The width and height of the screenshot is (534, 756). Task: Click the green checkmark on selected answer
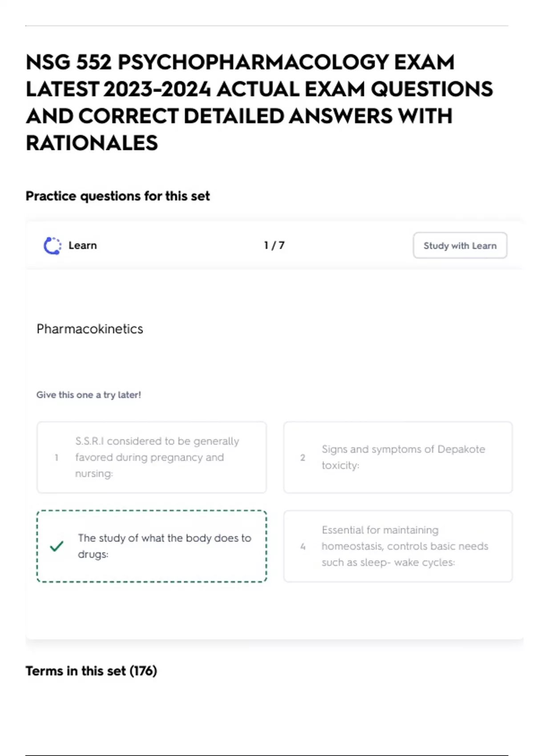[57, 546]
